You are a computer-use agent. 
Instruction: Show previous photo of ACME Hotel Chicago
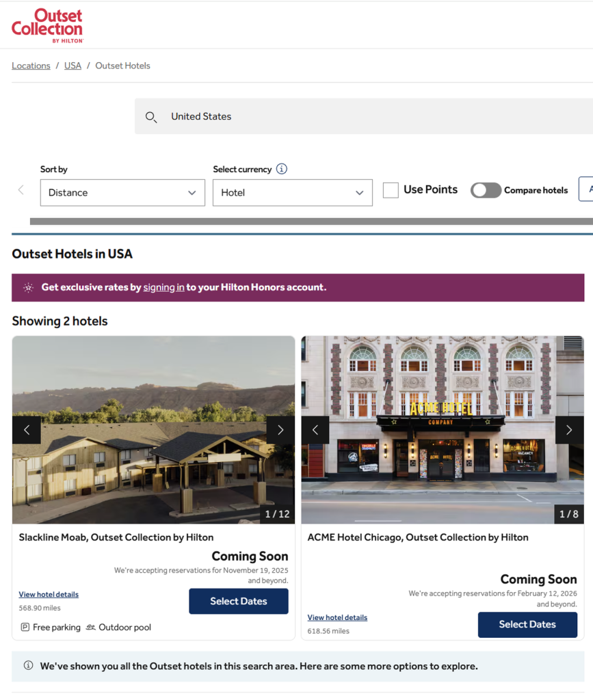coord(315,430)
